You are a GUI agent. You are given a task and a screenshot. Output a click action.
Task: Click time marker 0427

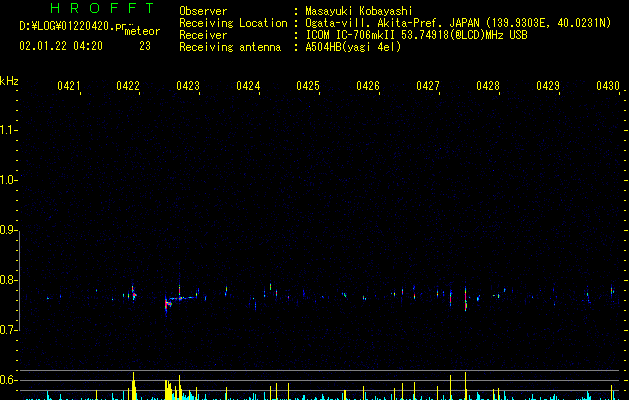tap(428, 86)
